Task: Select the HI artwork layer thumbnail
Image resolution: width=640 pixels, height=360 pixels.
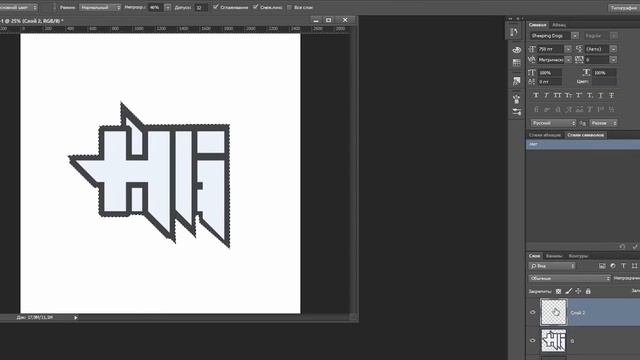Action: pyautogui.click(x=553, y=340)
